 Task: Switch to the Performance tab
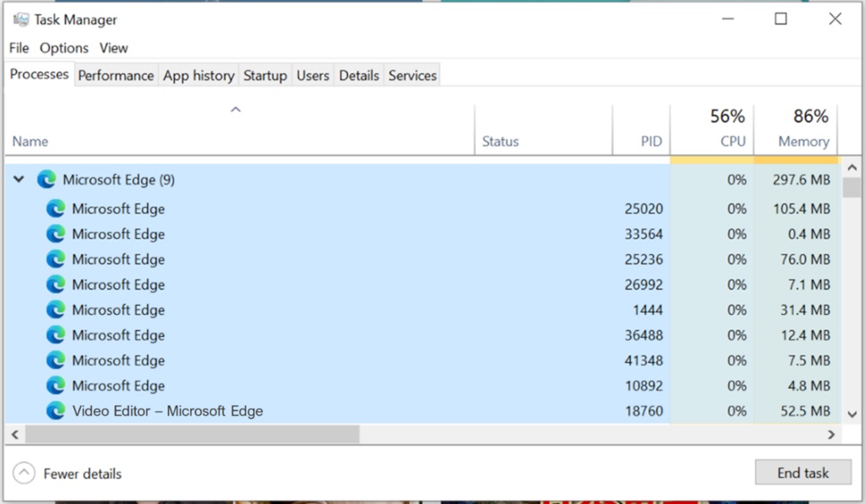116,75
